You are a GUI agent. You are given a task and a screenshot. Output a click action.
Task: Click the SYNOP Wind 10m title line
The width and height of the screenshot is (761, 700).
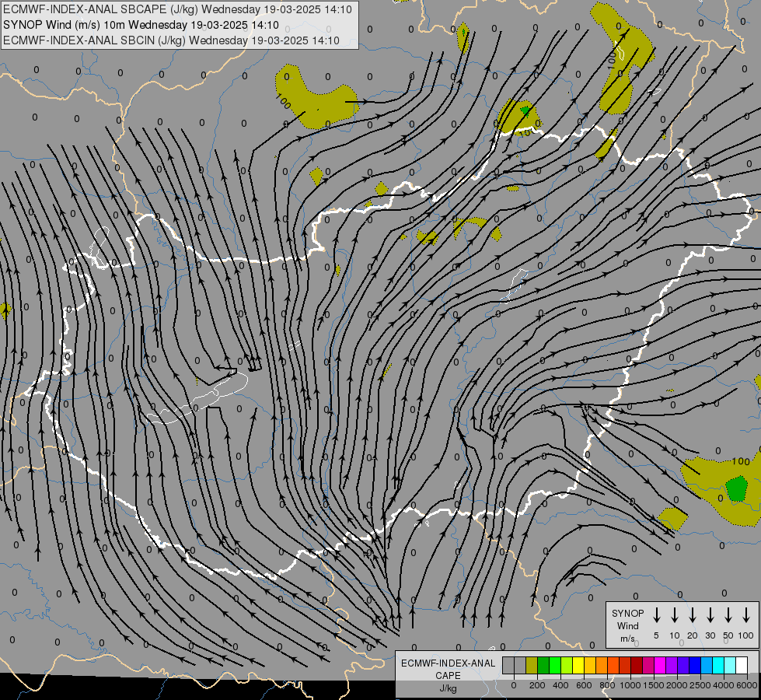[141, 25]
